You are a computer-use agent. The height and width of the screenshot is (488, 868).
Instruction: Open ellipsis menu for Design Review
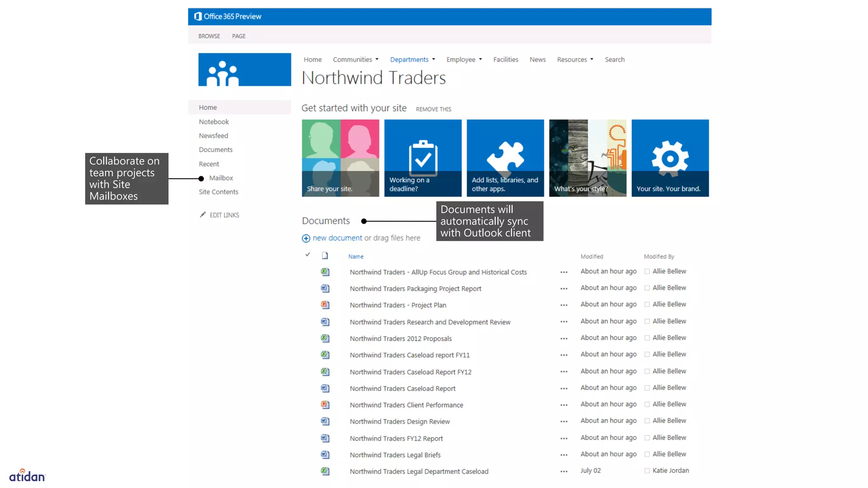(x=564, y=422)
